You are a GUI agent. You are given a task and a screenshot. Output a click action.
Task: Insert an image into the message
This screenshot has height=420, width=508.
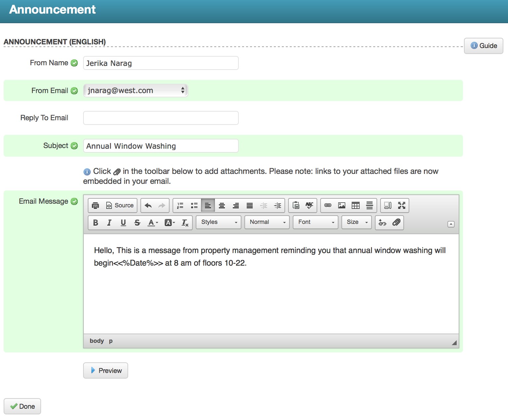(x=342, y=206)
